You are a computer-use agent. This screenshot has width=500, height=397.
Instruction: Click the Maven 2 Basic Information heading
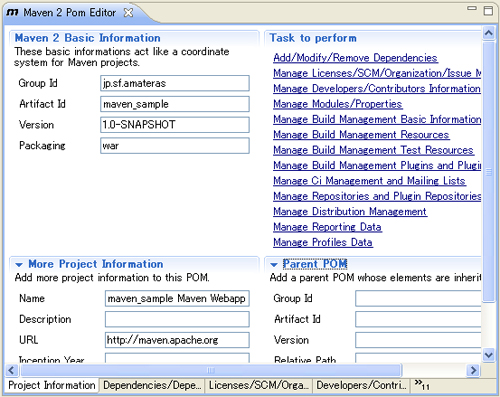(x=88, y=38)
